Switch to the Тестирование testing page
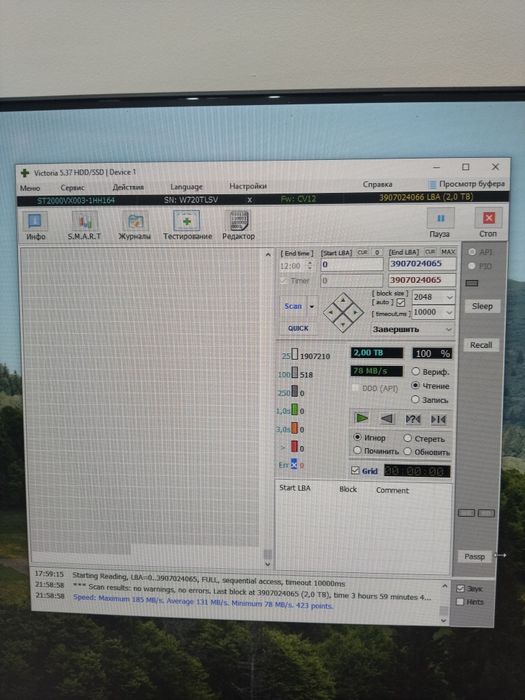Image resolution: width=525 pixels, height=700 pixels. point(187,225)
